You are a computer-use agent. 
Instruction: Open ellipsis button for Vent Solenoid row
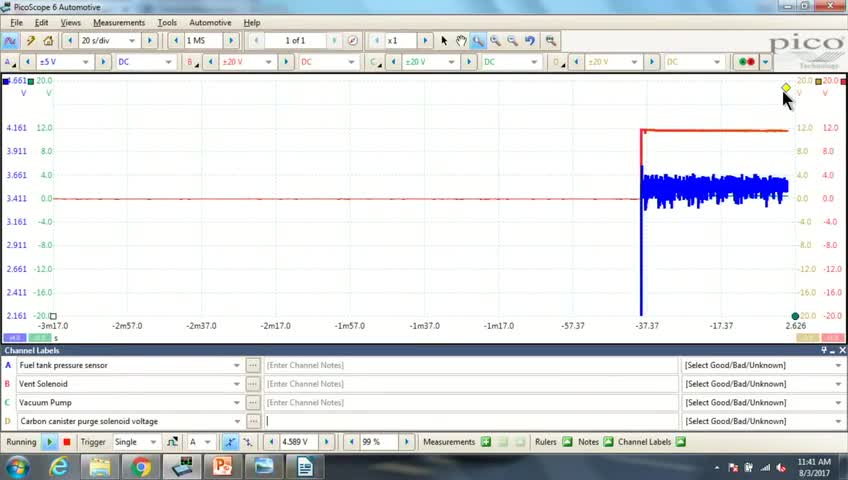tap(253, 384)
